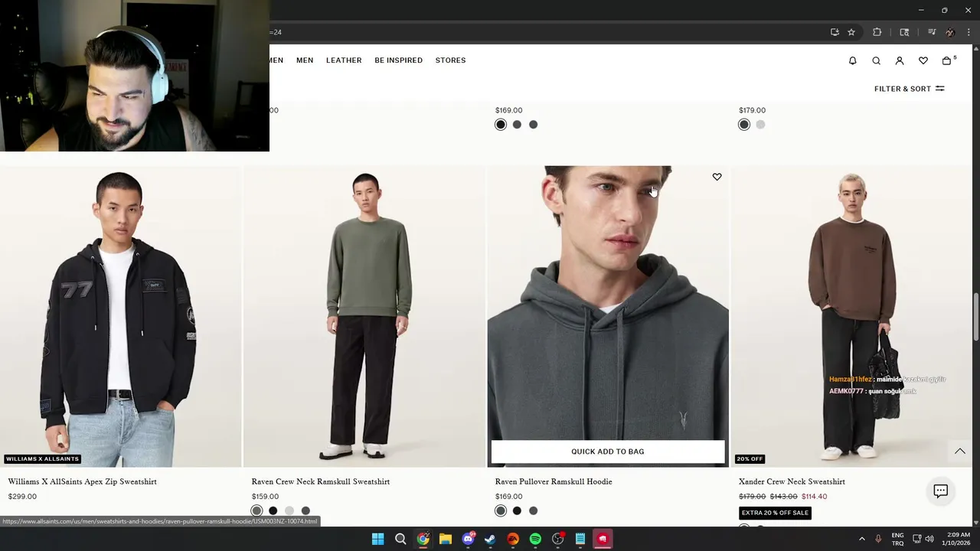Show hidden system tray icons chevron
980x551 pixels.
pyautogui.click(x=861, y=539)
